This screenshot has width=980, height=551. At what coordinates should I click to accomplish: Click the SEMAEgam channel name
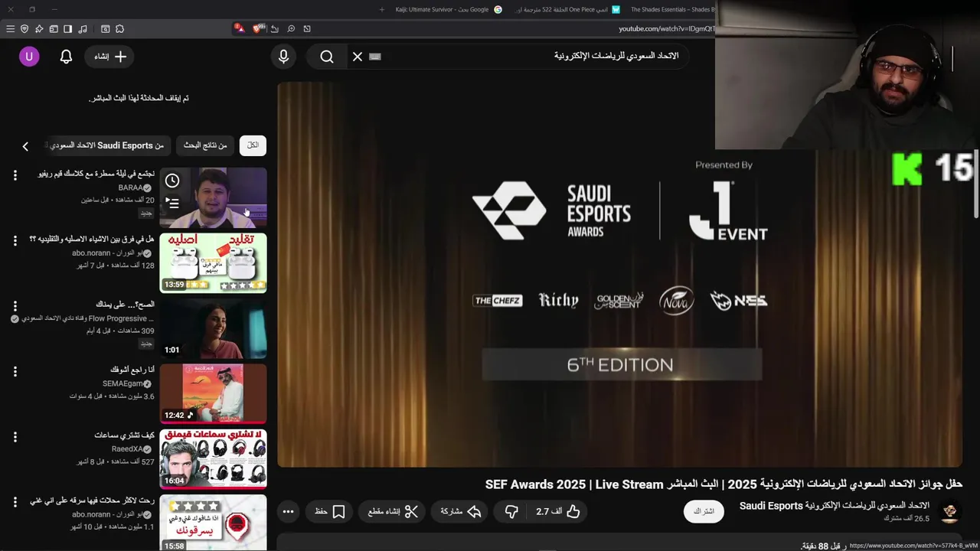pyautogui.click(x=122, y=384)
